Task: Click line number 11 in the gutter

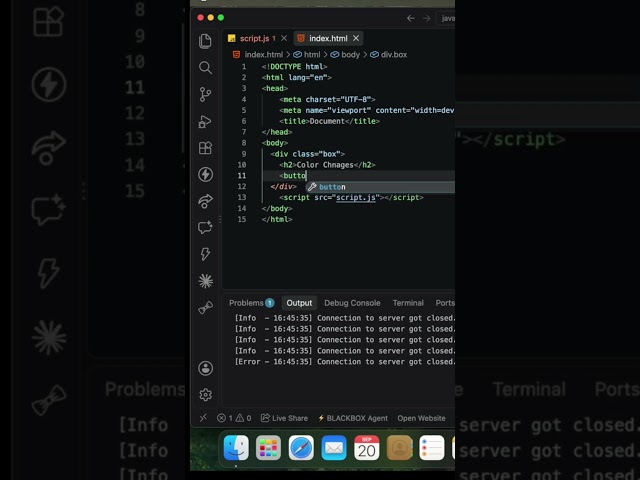Action: click(242, 176)
